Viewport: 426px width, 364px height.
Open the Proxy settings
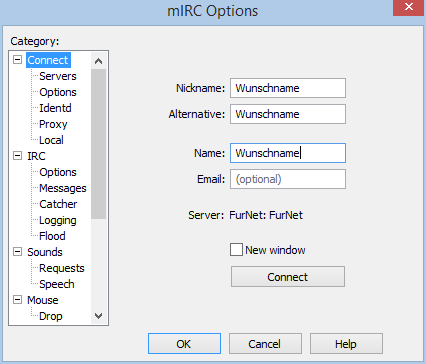click(x=53, y=124)
